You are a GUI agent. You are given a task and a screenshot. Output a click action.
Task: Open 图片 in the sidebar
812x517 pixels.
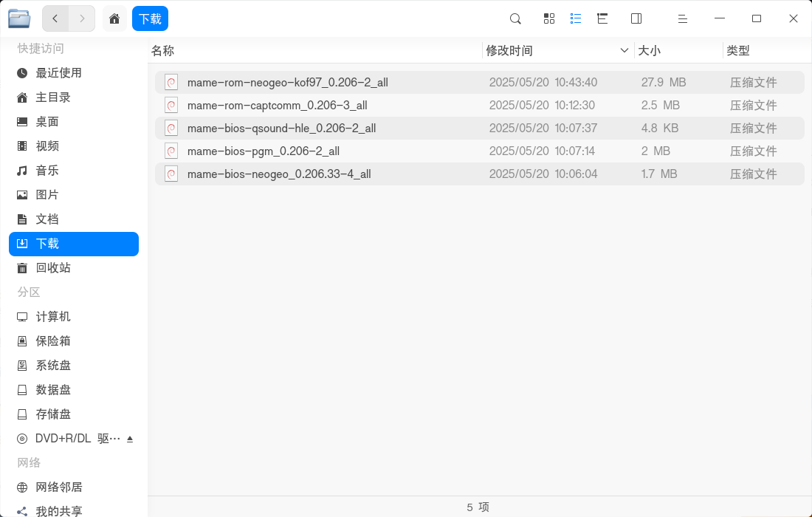click(74, 195)
